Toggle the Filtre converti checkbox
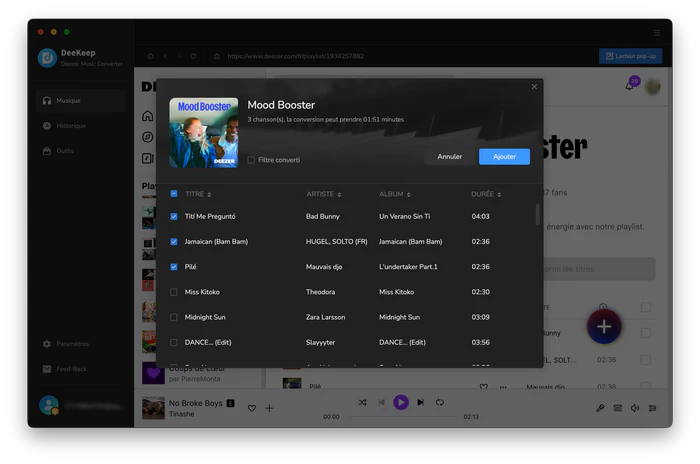700x464 pixels. (x=251, y=160)
